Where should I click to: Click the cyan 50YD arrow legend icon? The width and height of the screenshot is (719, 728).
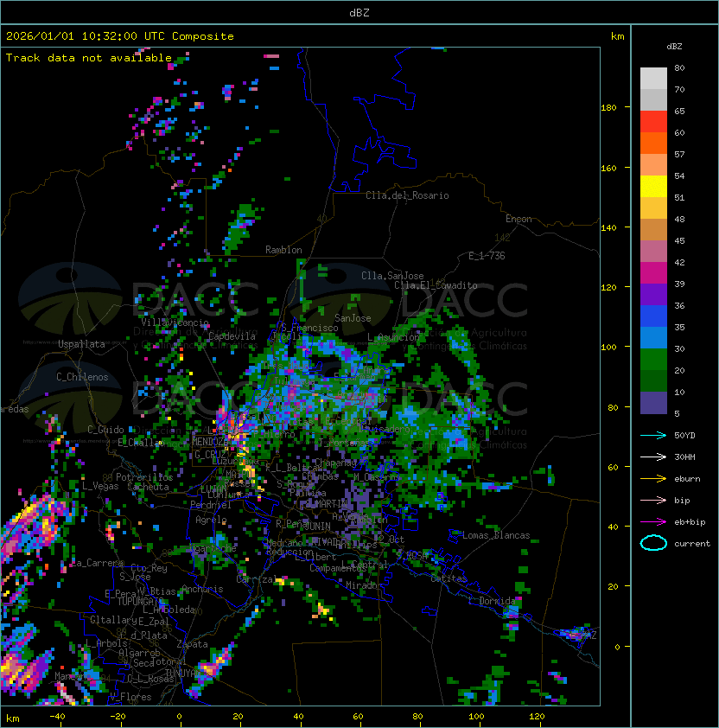pos(653,436)
